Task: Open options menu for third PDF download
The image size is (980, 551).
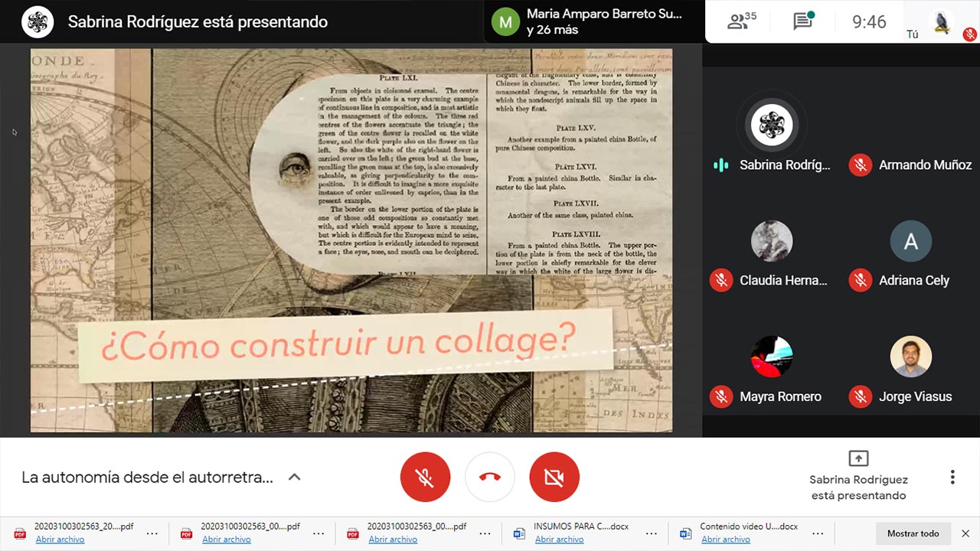Action: point(485,533)
